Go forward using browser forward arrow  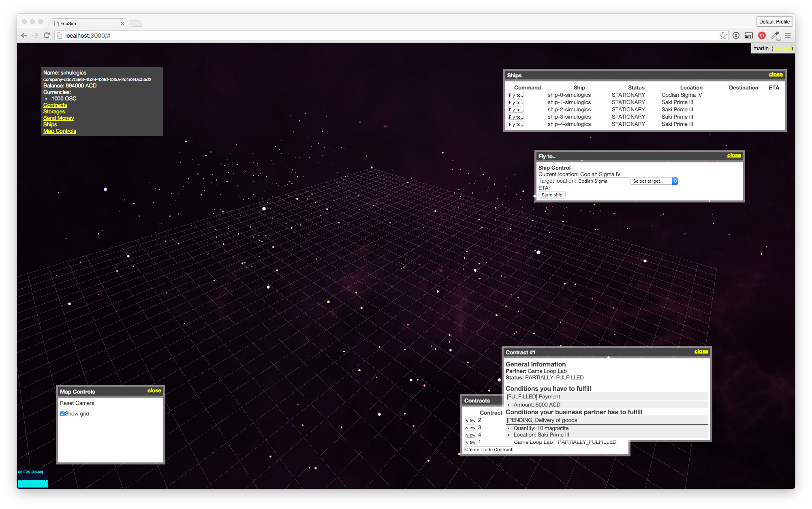(35, 36)
